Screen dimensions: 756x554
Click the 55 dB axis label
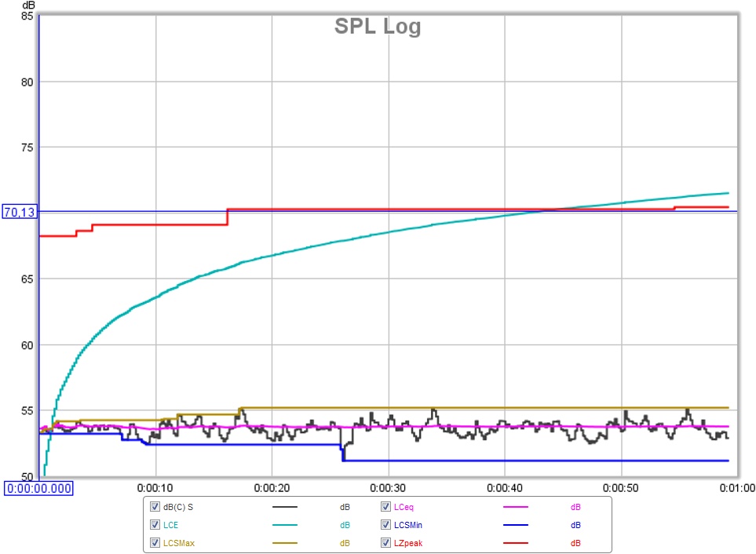click(x=27, y=411)
